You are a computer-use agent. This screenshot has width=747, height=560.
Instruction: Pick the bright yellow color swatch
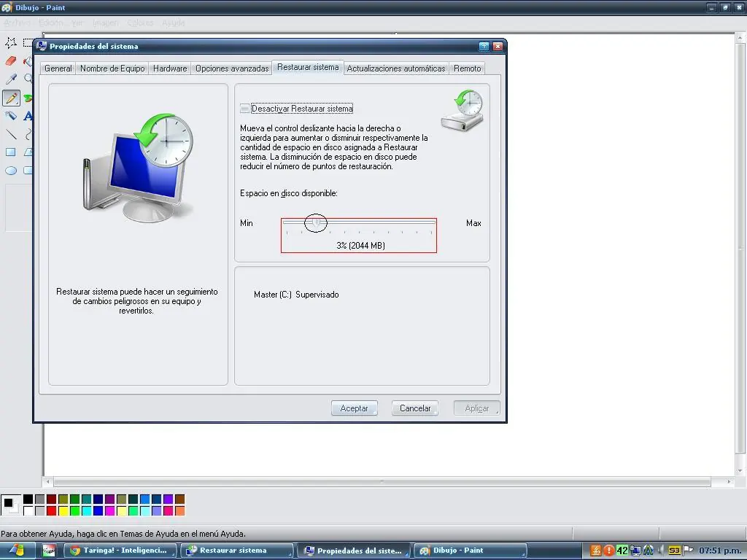coord(63,511)
